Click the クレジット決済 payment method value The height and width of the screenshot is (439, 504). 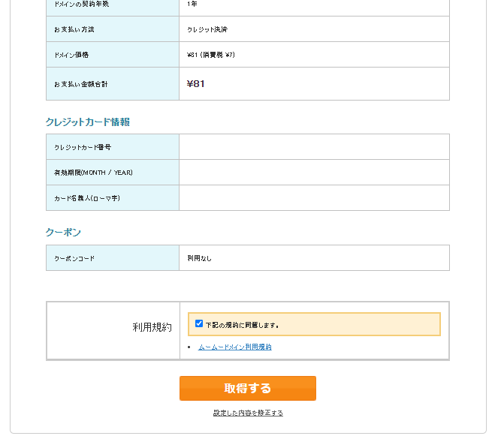click(x=207, y=29)
